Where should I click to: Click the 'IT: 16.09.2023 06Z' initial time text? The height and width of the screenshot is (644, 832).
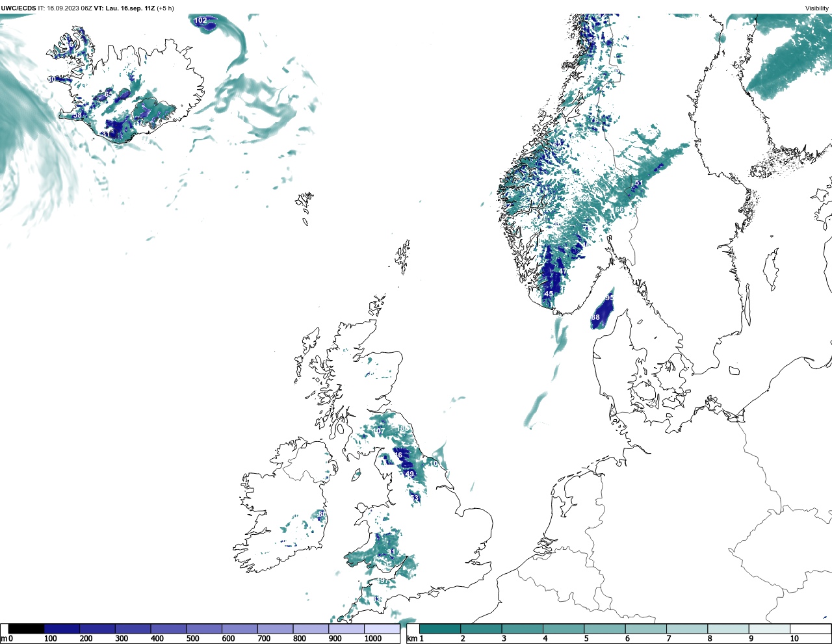65,8
